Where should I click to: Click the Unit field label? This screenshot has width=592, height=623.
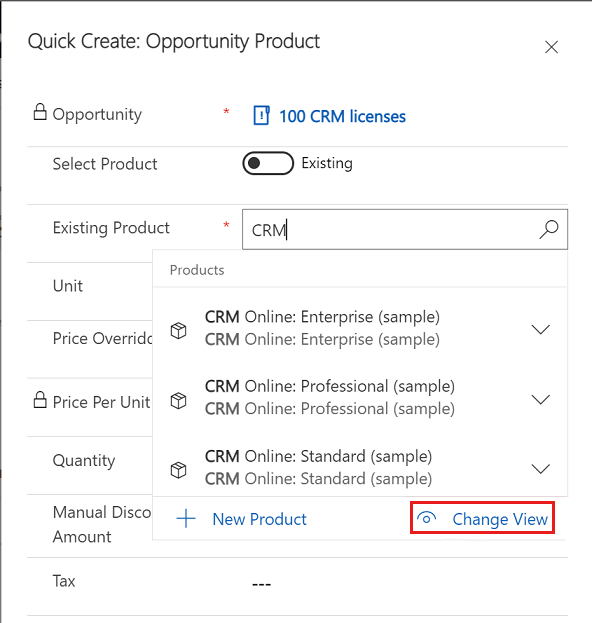tap(68, 286)
